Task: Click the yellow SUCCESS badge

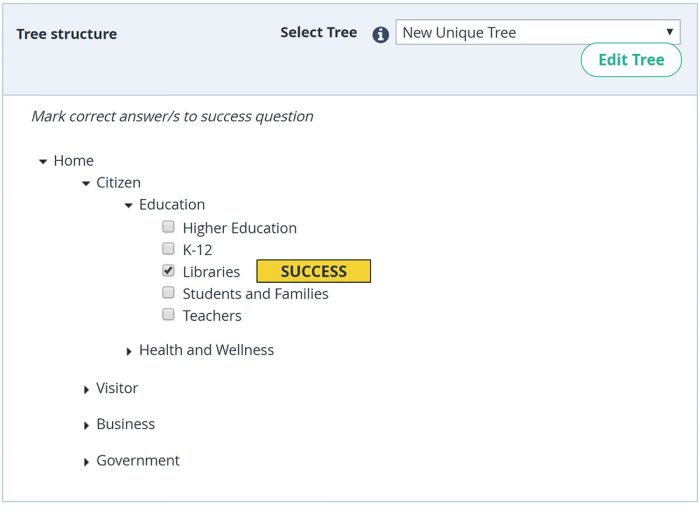Action: 313,271
